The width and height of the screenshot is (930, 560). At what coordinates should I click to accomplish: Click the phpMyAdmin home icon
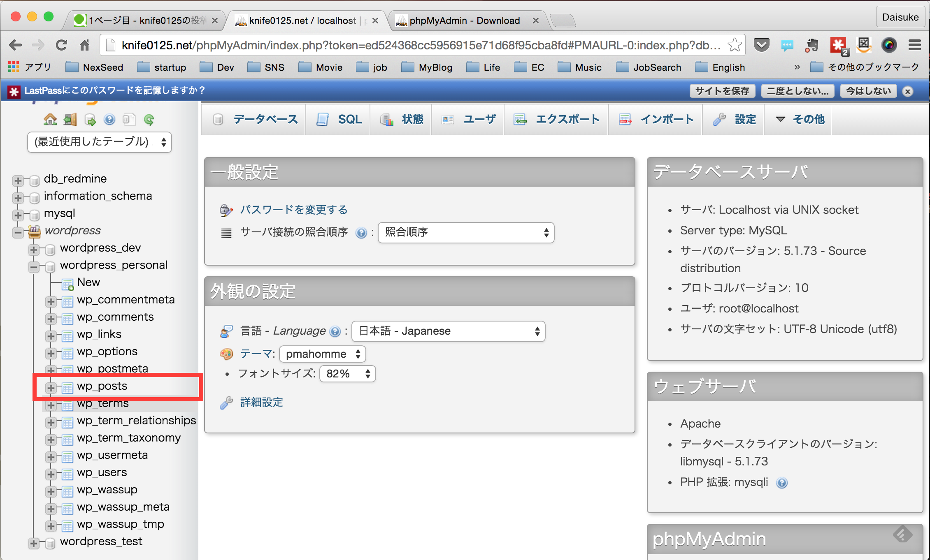[50, 120]
